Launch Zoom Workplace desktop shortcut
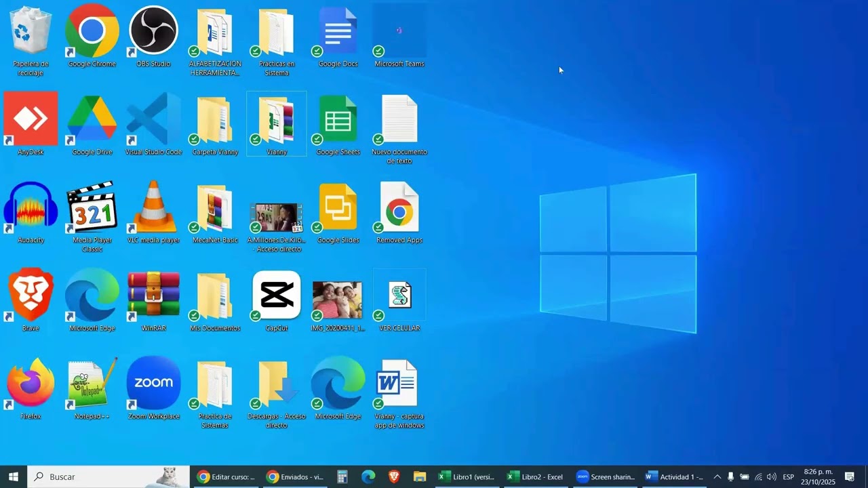Image resolution: width=868 pixels, height=488 pixels. click(154, 389)
